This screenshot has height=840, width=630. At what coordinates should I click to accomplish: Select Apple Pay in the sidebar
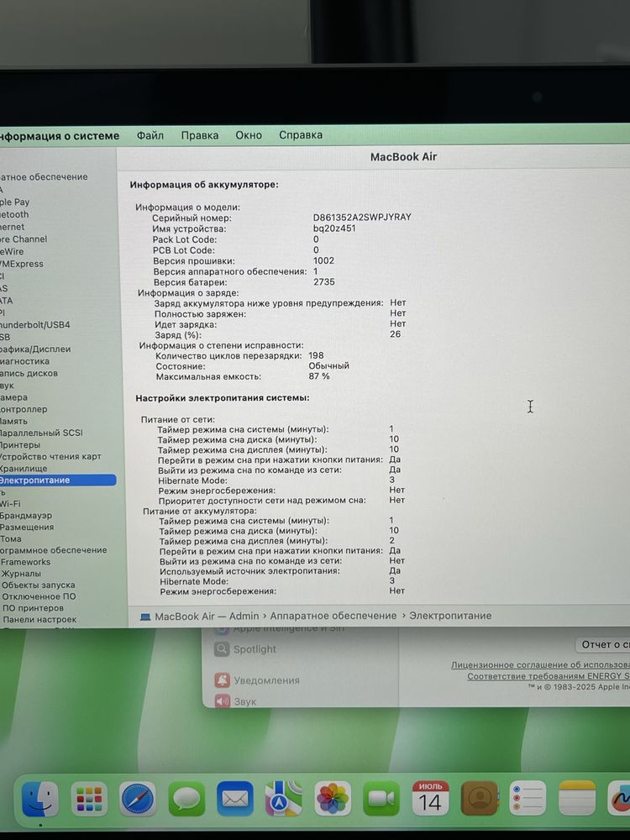click(15, 202)
